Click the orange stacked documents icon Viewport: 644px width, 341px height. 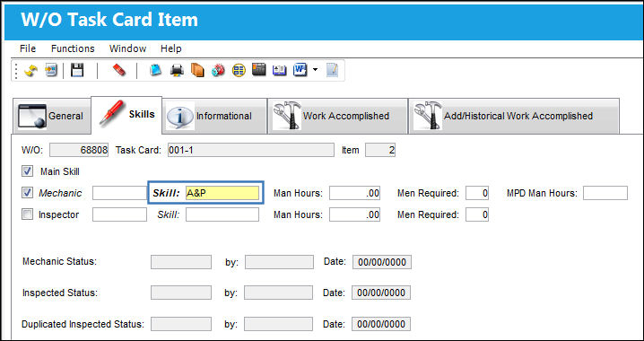click(197, 71)
